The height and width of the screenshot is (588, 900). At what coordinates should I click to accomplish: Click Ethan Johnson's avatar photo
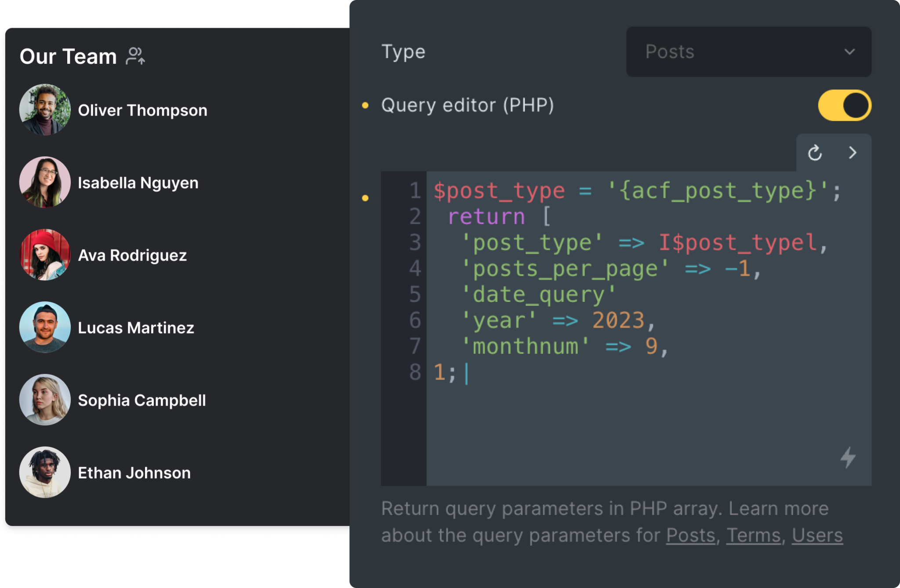(x=45, y=472)
